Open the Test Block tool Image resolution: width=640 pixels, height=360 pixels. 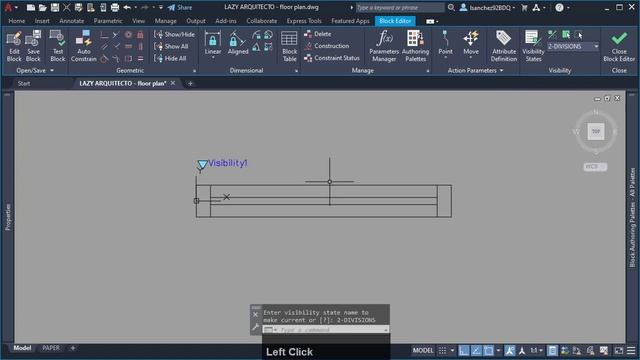click(58, 47)
